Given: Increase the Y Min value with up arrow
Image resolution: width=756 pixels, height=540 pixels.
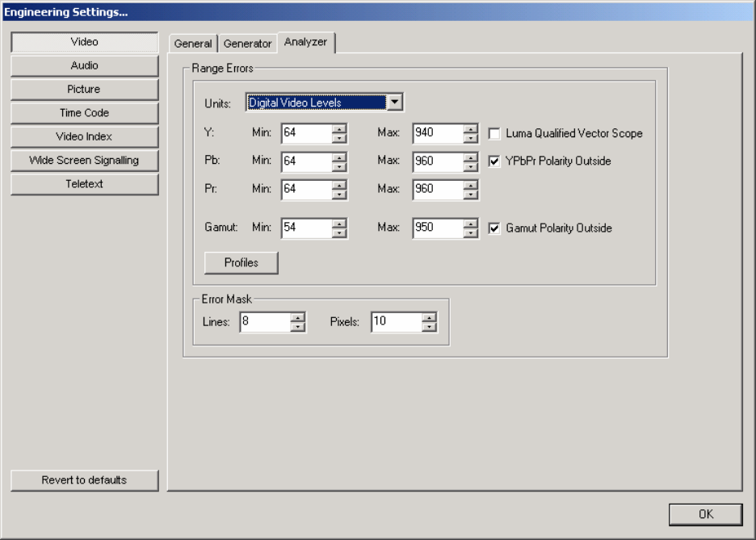Looking at the screenshot, I should (340, 129).
